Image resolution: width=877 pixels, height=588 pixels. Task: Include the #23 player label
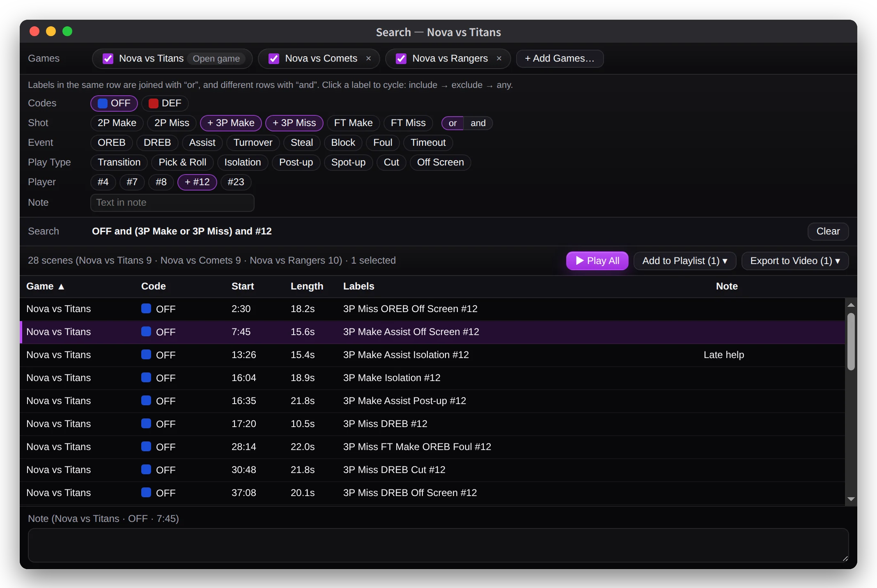coord(236,182)
